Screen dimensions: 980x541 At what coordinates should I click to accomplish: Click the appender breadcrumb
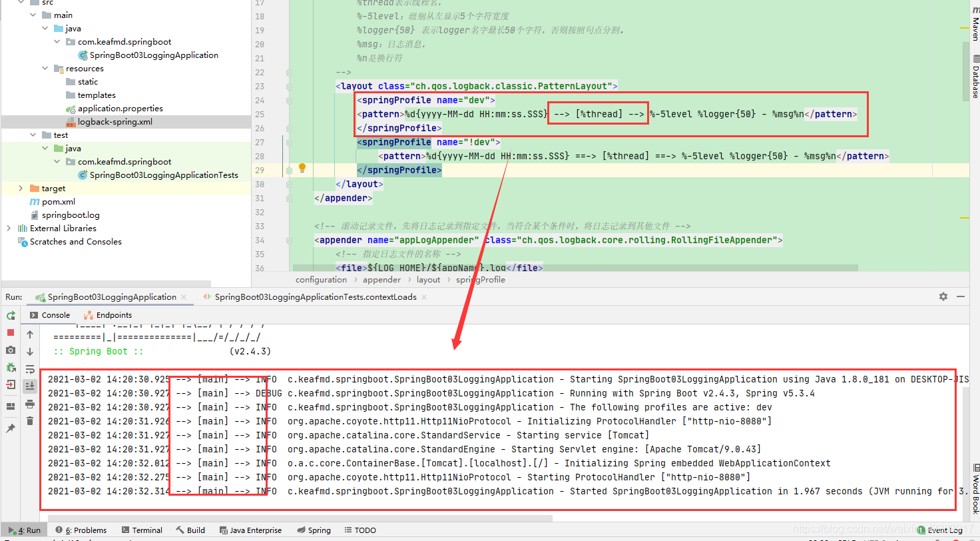(381, 280)
